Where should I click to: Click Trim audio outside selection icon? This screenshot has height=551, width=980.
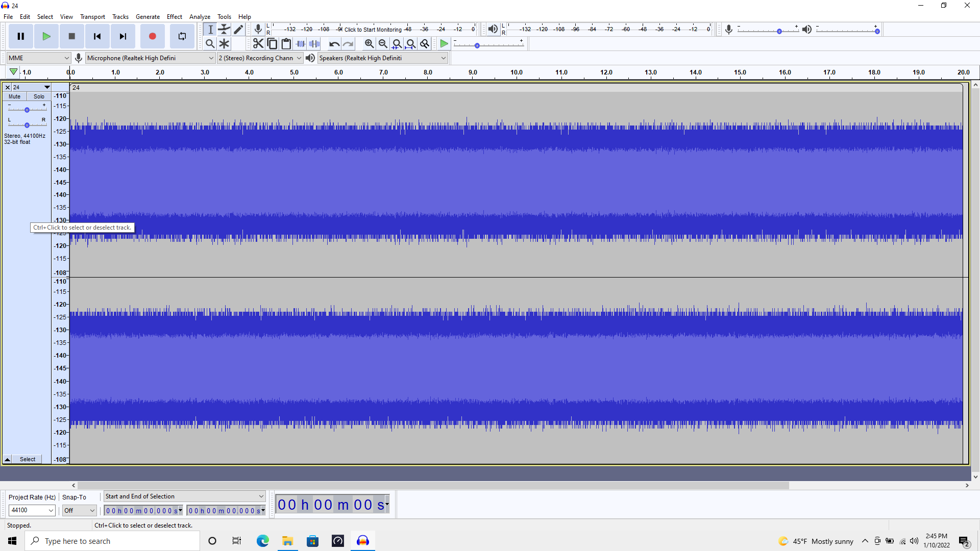click(x=301, y=43)
